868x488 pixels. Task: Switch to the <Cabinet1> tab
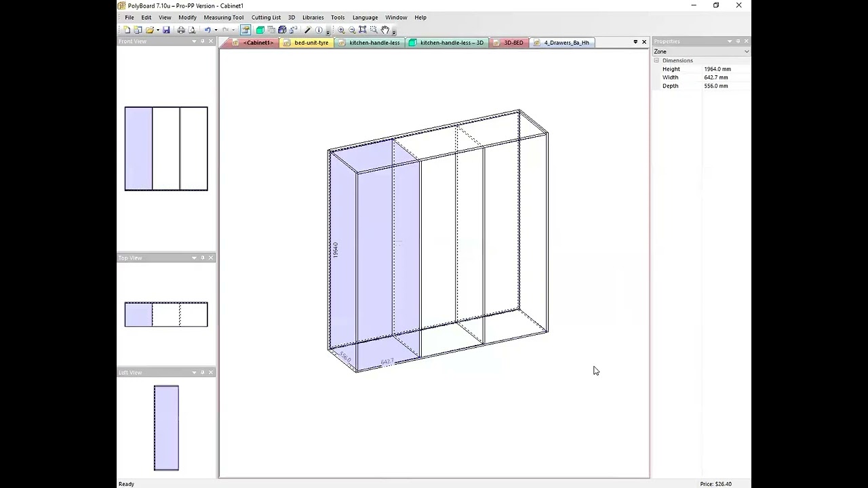(x=255, y=43)
